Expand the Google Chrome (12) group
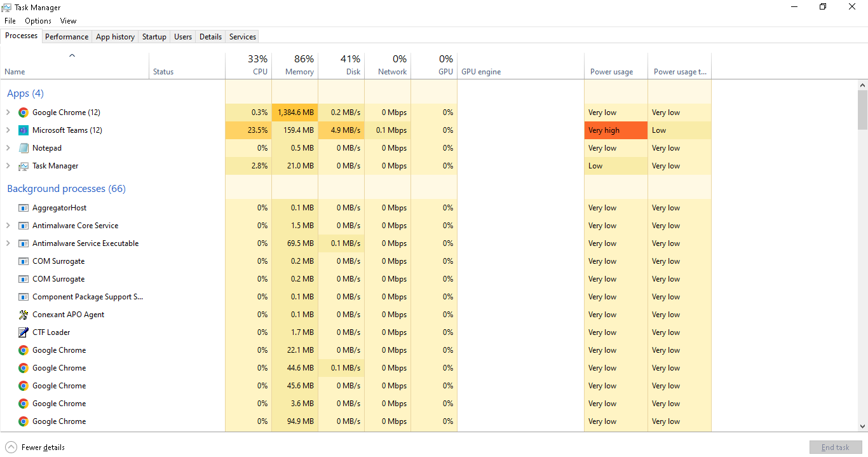Screen dimensions: 868x457 click(8, 113)
